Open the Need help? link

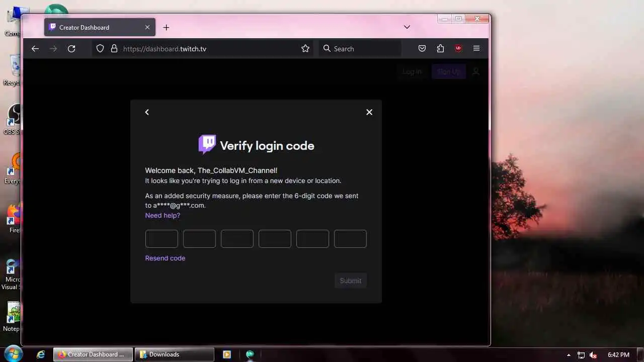click(x=163, y=215)
